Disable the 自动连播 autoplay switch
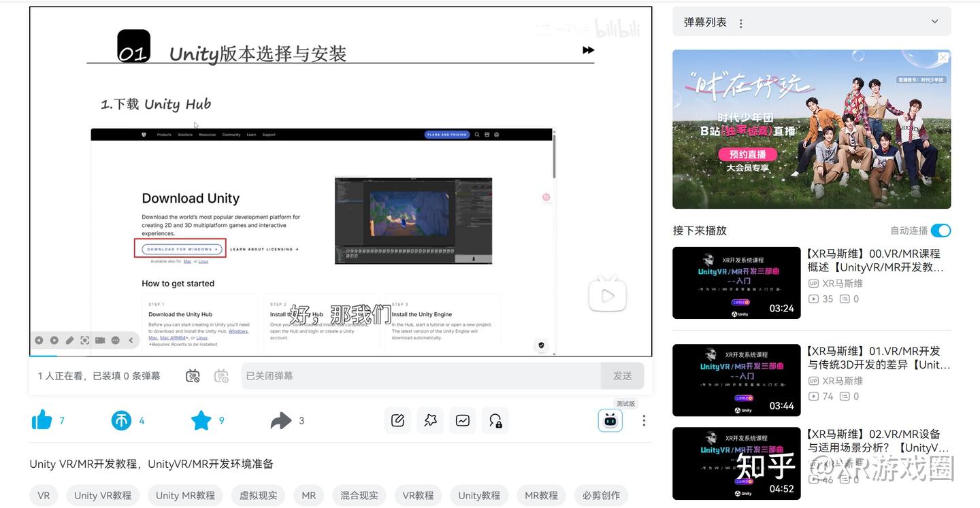 tap(941, 231)
